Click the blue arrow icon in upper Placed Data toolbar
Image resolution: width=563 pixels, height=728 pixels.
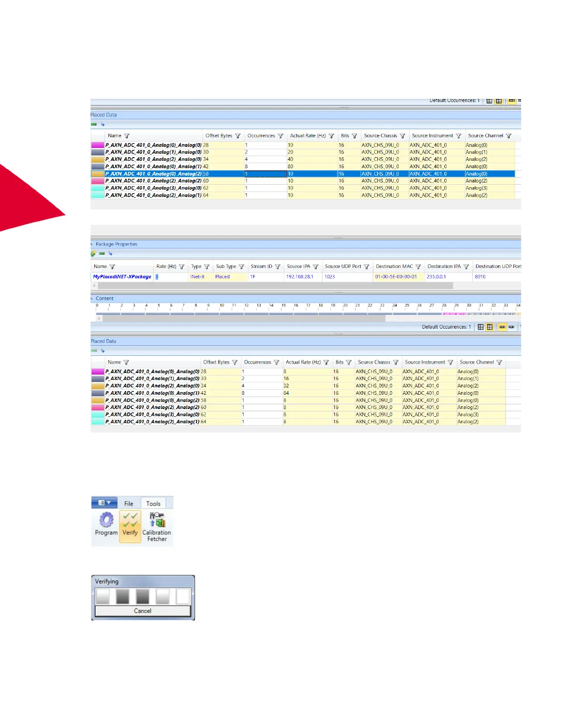point(103,124)
